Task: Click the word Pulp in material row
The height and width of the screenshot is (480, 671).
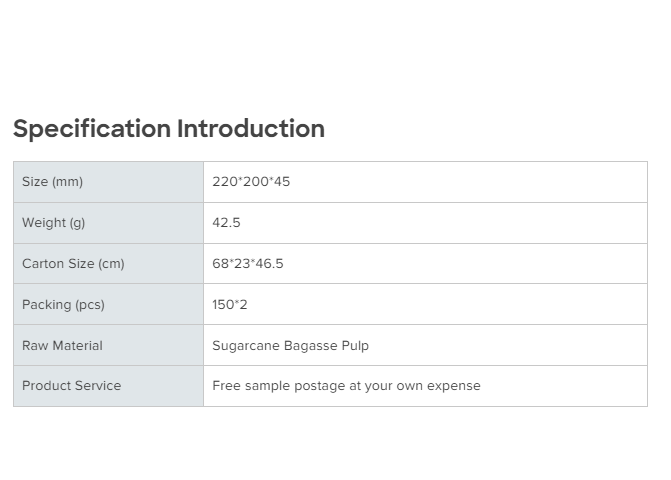Action: [354, 345]
